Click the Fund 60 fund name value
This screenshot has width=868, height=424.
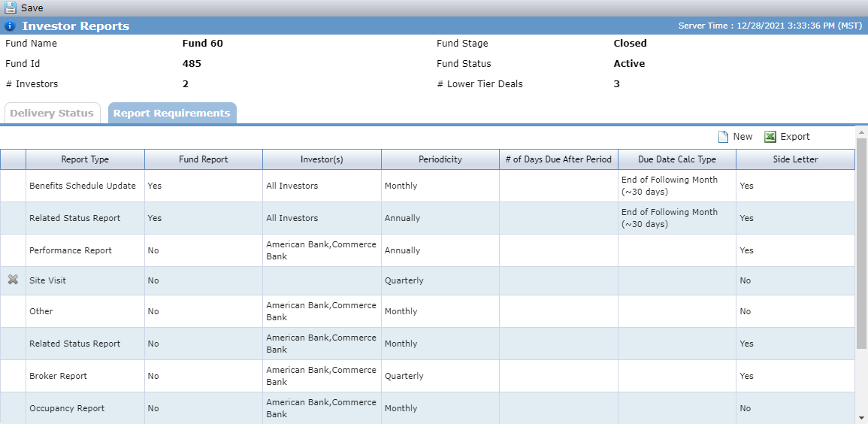pyautogui.click(x=203, y=43)
